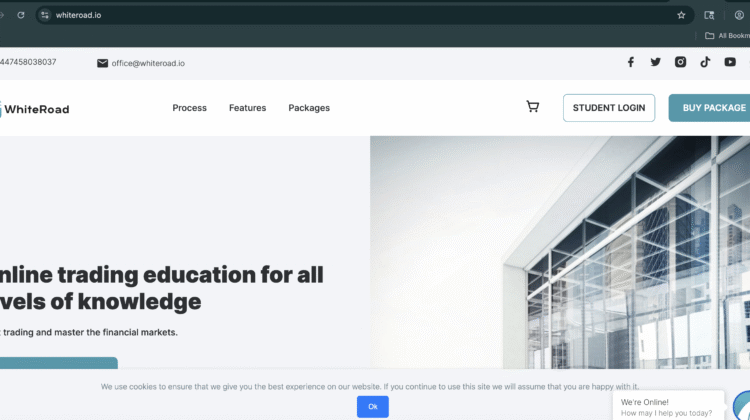Click the BUY PACKAGE button
This screenshot has width=750, height=420.
pyautogui.click(x=710, y=108)
